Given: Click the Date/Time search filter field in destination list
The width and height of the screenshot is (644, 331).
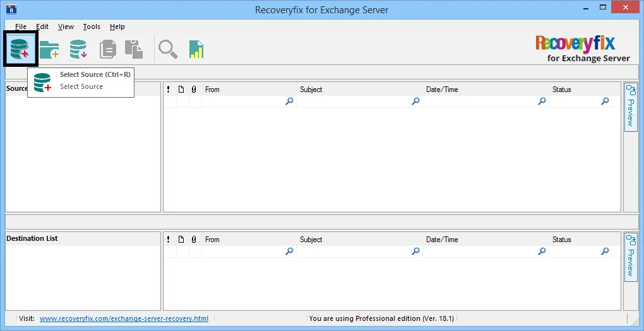Looking at the screenshot, I should click(486, 252).
